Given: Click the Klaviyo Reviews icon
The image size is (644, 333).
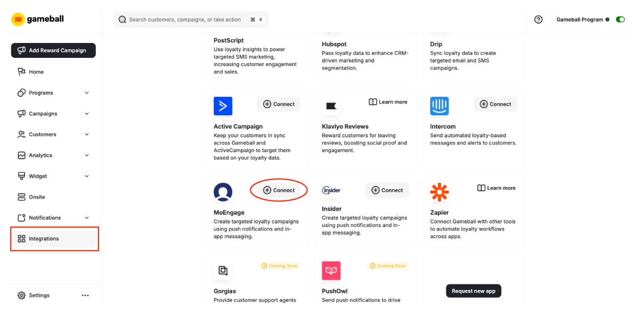Looking at the screenshot, I should [331, 106].
